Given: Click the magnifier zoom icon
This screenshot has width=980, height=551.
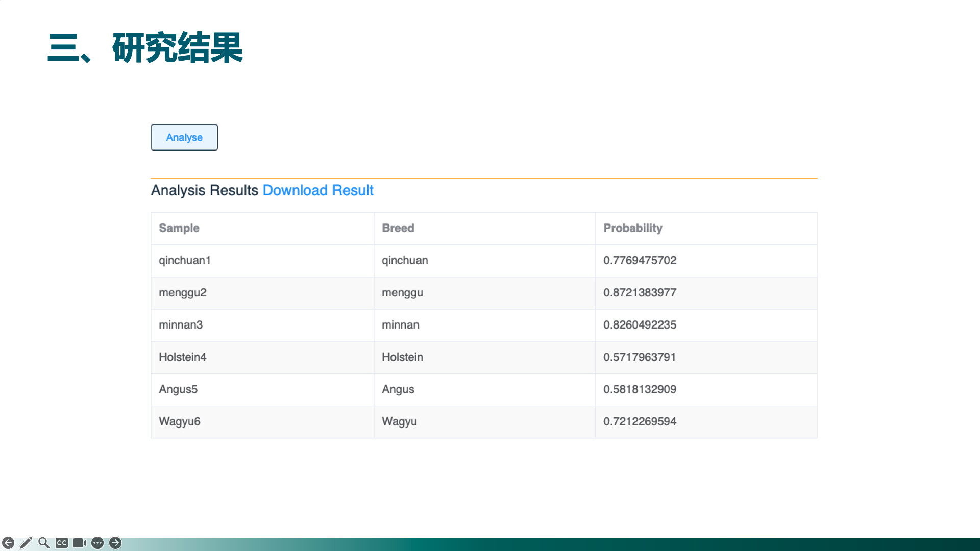Looking at the screenshot, I should point(44,543).
